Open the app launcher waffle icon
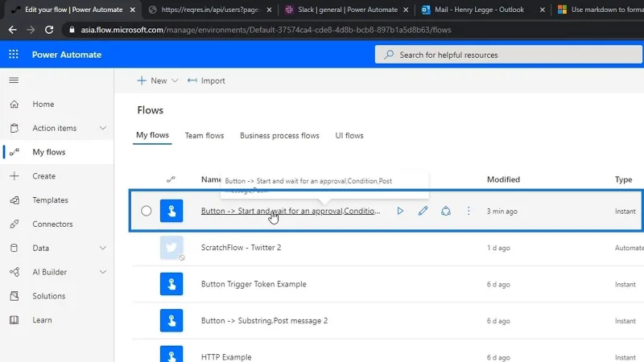The image size is (644, 362). (14, 54)
